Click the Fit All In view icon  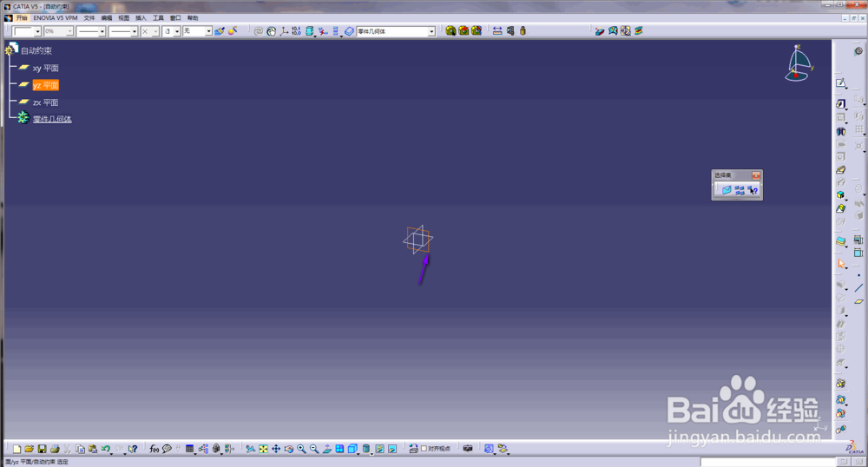(x=264, y=449)
